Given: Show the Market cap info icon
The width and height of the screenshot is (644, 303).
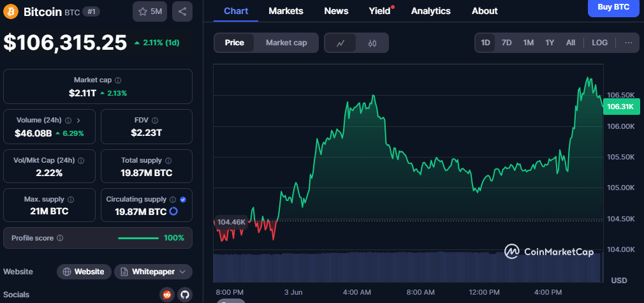Looking at the screenshot, I should coord(118,80).
